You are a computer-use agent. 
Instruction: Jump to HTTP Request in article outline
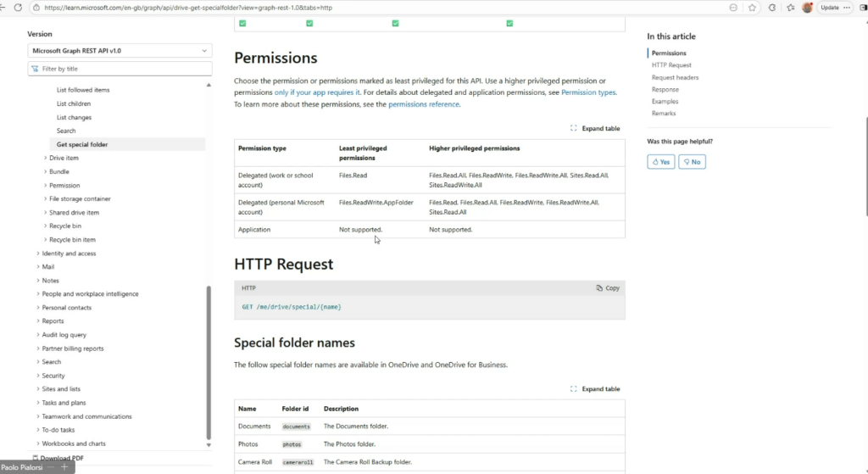pyautogui.click(x=671, y=64)
